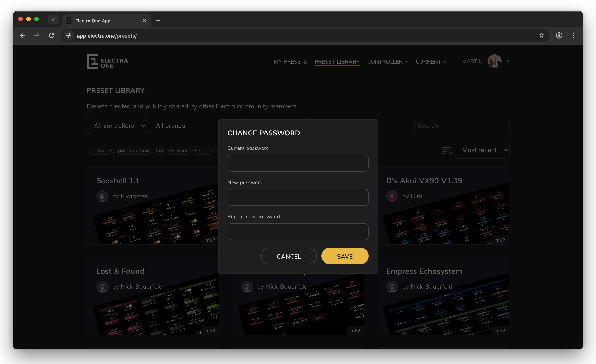Open the All controllers dropdown

click(x=117, y=126)
